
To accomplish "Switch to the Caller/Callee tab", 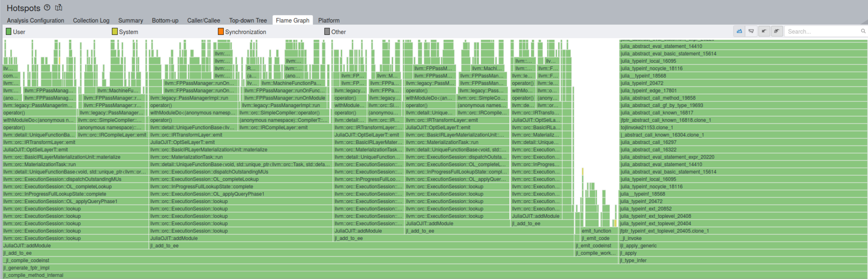I will click(x=203, y=20).
